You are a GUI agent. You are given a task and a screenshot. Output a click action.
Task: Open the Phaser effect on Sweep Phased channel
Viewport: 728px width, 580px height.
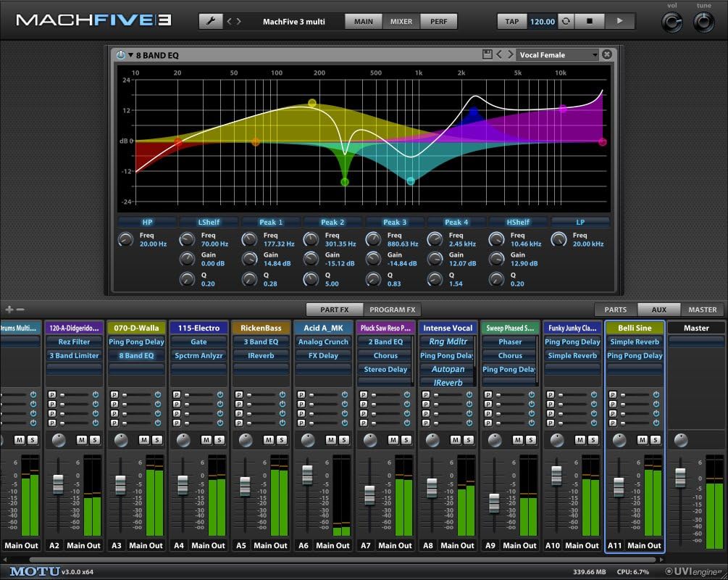[x=509, y=341]
